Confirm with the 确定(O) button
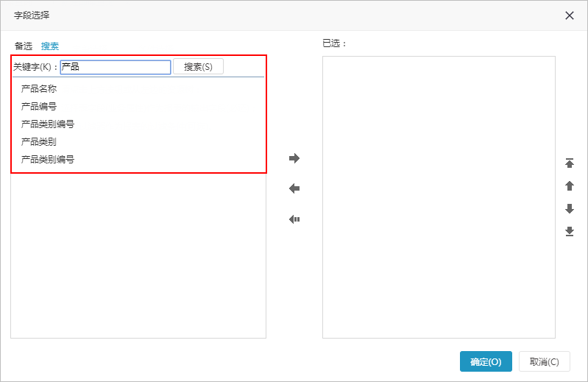588x382 pixels. (486, 361)
